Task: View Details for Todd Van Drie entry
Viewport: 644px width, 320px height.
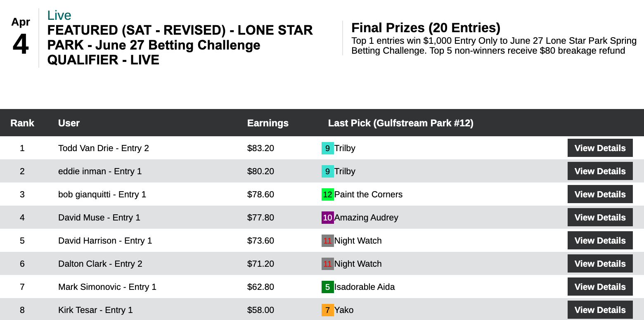Action: point(600,148)
